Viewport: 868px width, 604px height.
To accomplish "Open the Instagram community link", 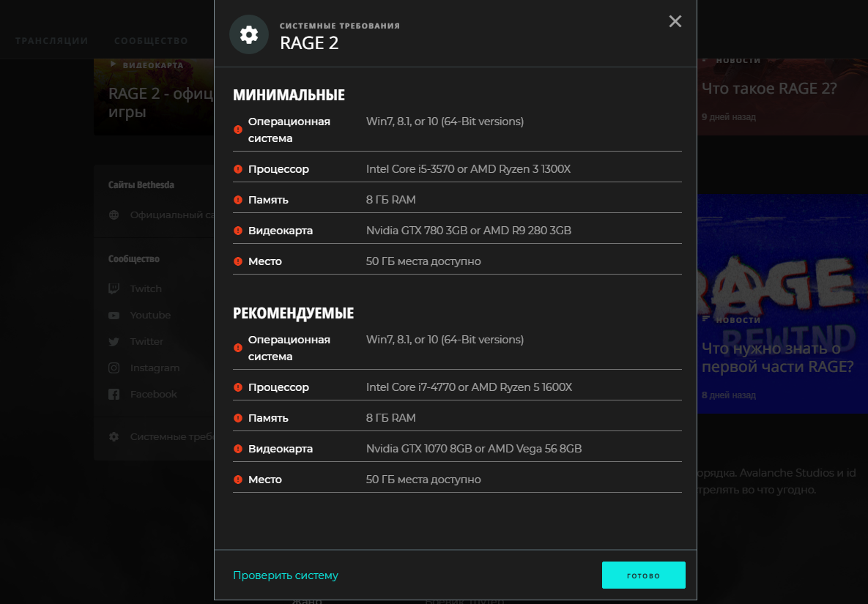I will coord(155,368).
